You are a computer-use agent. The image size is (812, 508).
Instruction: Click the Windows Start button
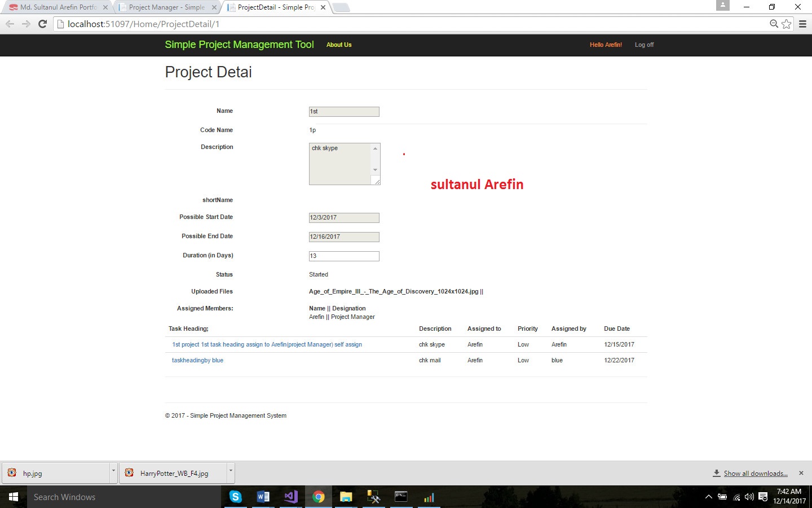[14, 497]
